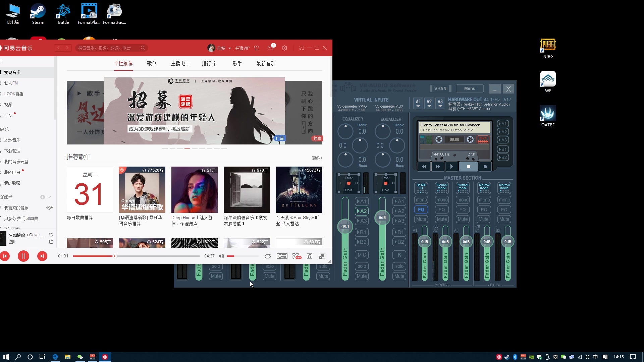Stop the Voicemeeter cassette recorder
This screenshot has width=644, height=362.
[468, 166]
